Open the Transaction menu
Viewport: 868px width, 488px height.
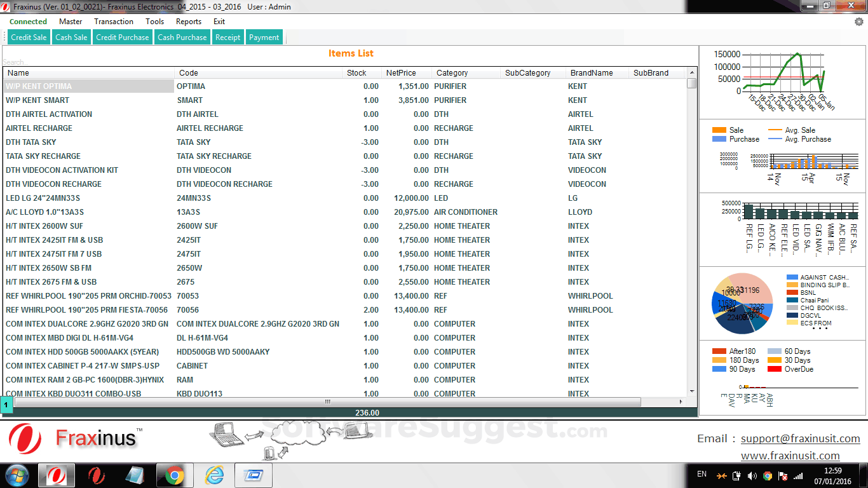(x=114, y=22)
